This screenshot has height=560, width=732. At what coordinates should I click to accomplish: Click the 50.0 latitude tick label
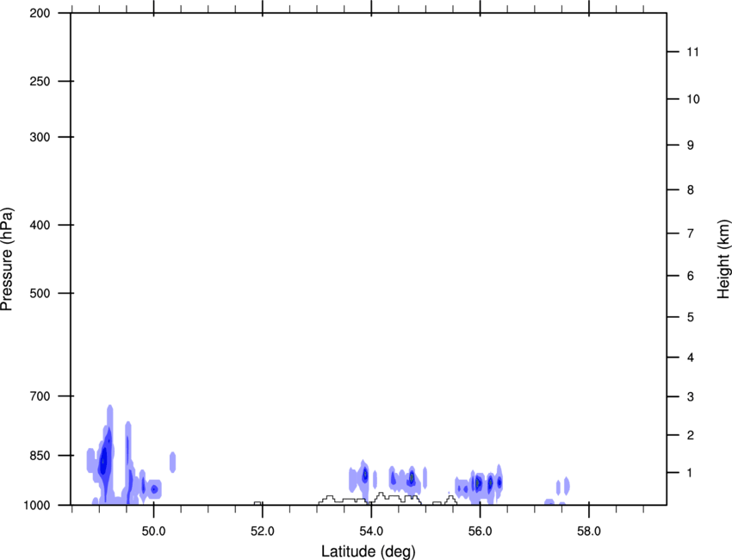(153, 532)
